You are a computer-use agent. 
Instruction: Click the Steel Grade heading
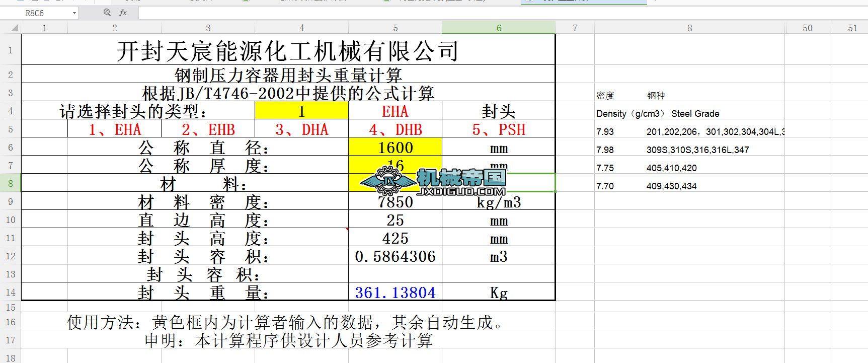tap(695, 113)
